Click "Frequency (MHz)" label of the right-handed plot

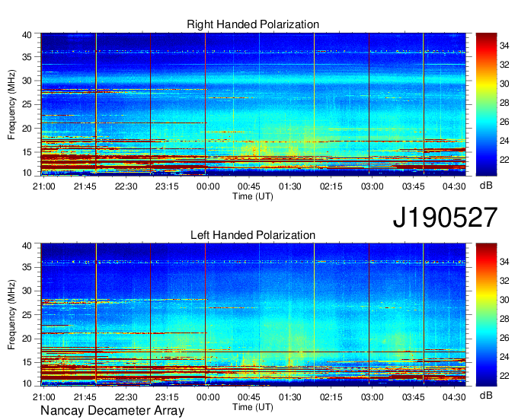[x=11, y=104]
